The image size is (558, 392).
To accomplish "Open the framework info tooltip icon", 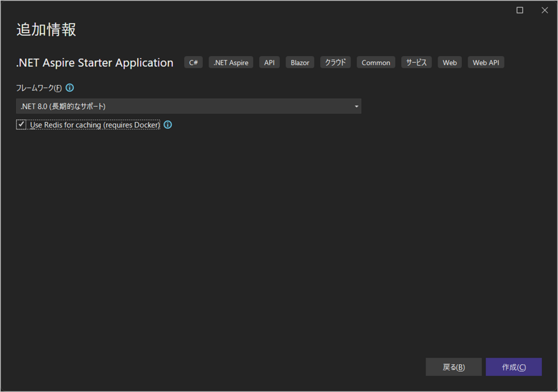I will pos(69,88).
